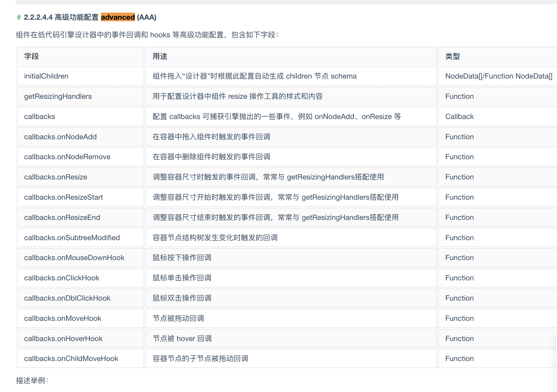Click the callbacks.onNodeRemove field name
557x392 pixels.
(x=67, y=157)
